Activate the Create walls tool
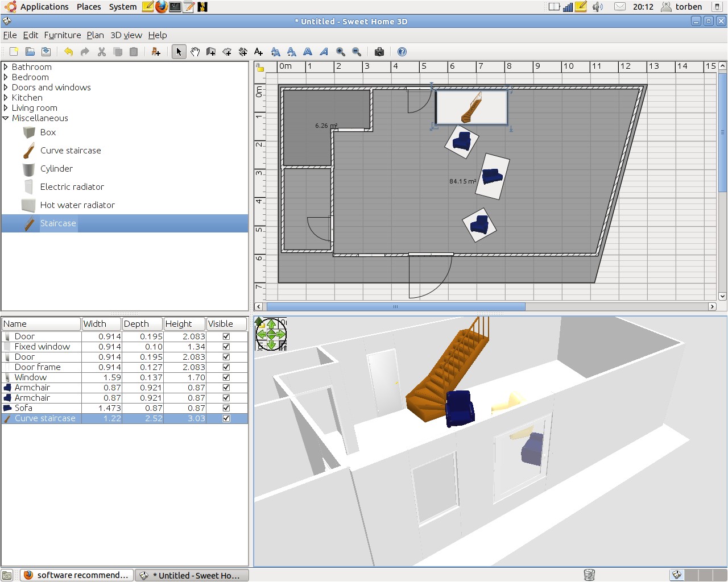 [211, 52]
